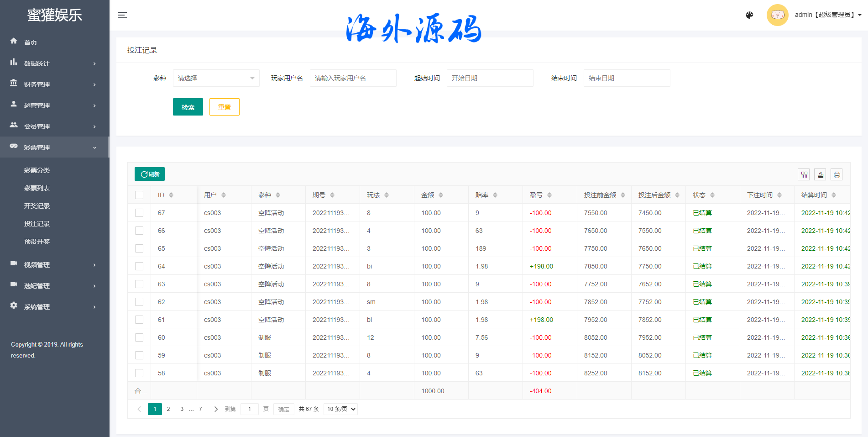Click the home icon in sidebar
The height and width of the screenshot is (437, 868).
coord(14,41)
